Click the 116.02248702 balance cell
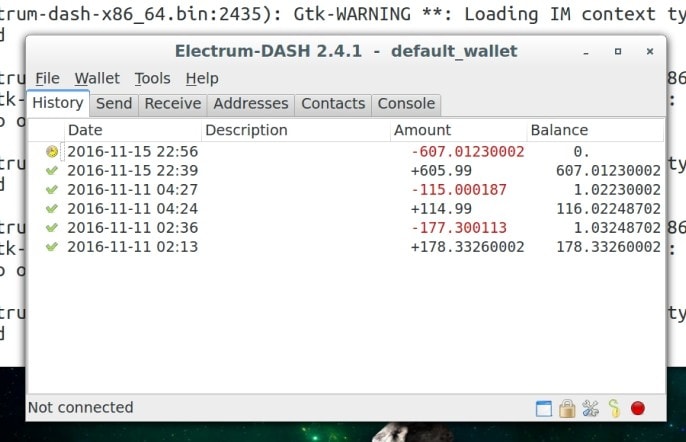This screenshot has width=686, height=442. (x=608, y=209)
